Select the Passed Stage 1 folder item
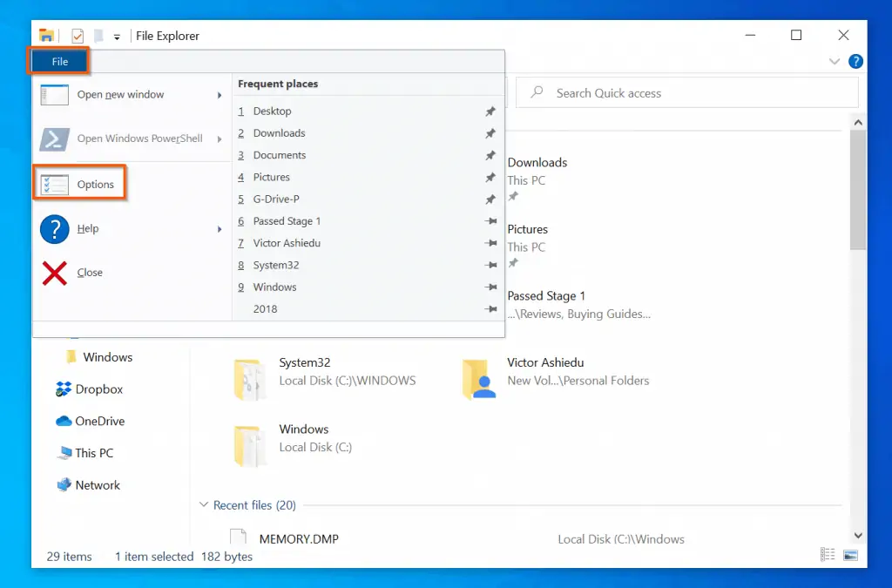The width and height of the screenshot is (892, 588). tap(578, 305)
